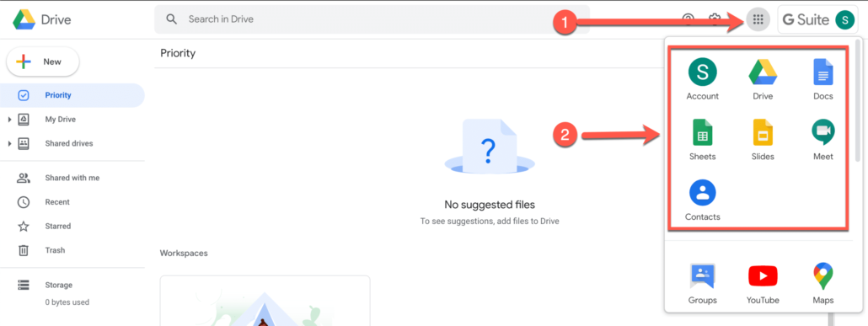Click the G Suite account avatar
This screenshot has height=326, width=868.
844,20
